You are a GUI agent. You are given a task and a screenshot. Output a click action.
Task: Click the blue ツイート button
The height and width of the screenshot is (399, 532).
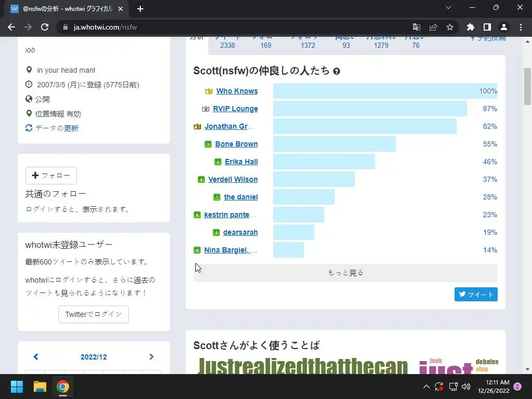pyautogui.click(x=476, y=294)
